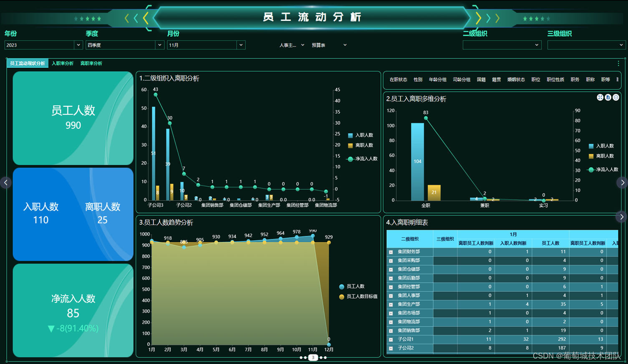The height and width of the screenshot is (364, 628).
Task: Click the 集团生产部 员工人数 cell 35
Action: click(550, 304)
